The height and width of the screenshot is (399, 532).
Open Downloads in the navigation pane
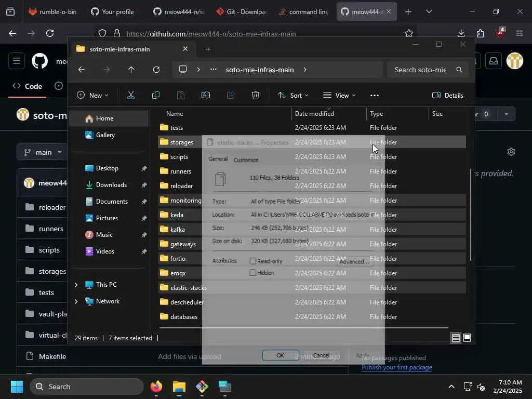click(x=111, y=185)
